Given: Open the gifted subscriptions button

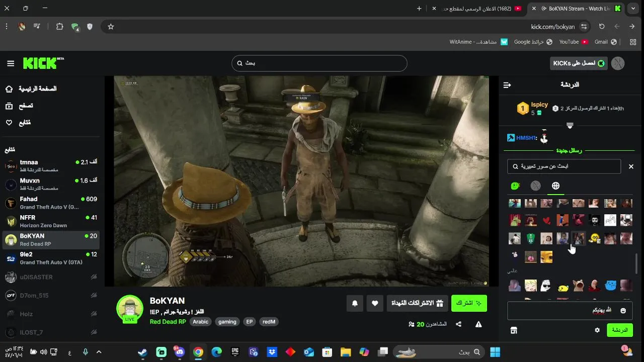Looking at the screenshot, I should 417,303.
